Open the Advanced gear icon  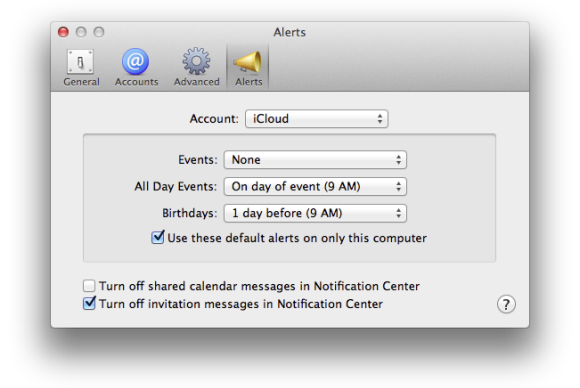click(196, 61)
